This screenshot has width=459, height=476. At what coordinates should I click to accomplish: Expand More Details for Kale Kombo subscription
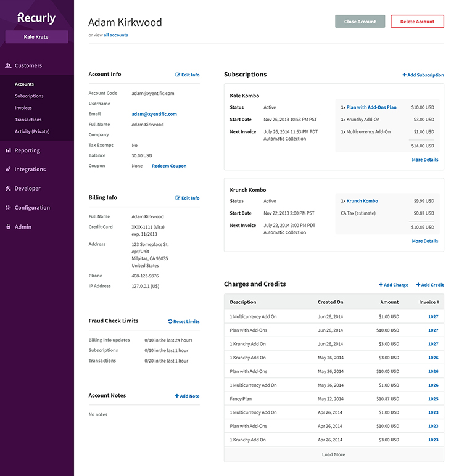pyautogui.click(x=424, y=160)
